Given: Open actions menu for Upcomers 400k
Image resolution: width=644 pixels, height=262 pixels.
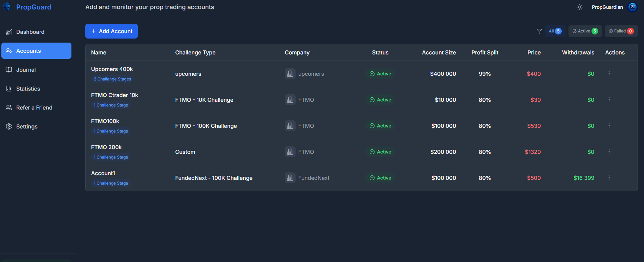Looking at the screenshot, I should pyautogui.click(x=609, y=73).
